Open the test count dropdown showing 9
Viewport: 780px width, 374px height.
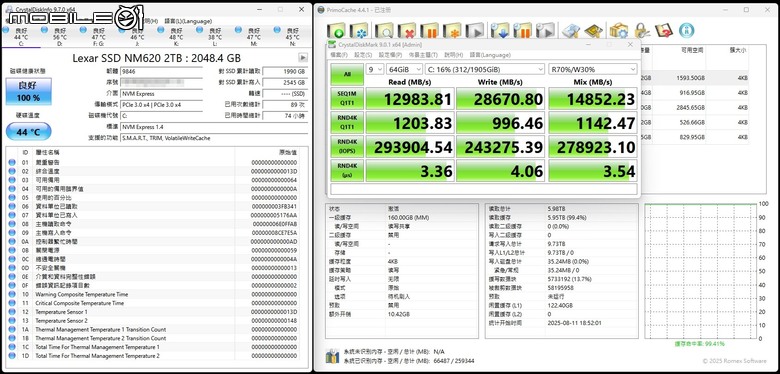click(x=375, y=70)
